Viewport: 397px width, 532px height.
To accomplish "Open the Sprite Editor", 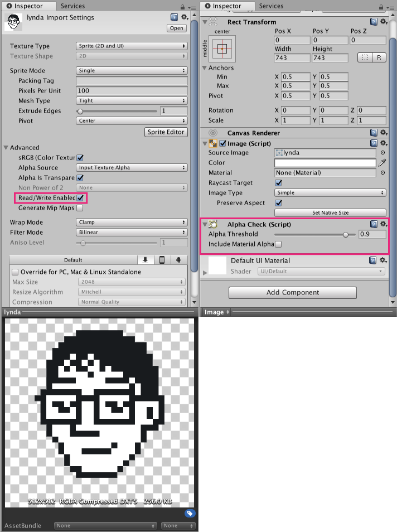I will click(166, 132).
